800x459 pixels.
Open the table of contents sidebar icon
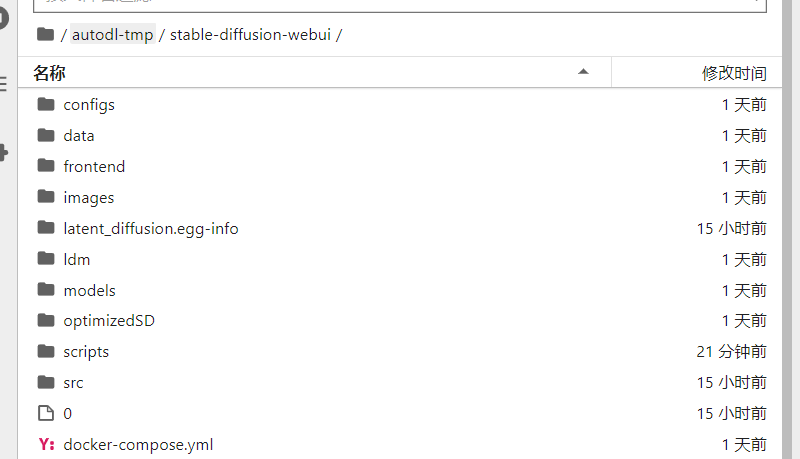[3, 84]
